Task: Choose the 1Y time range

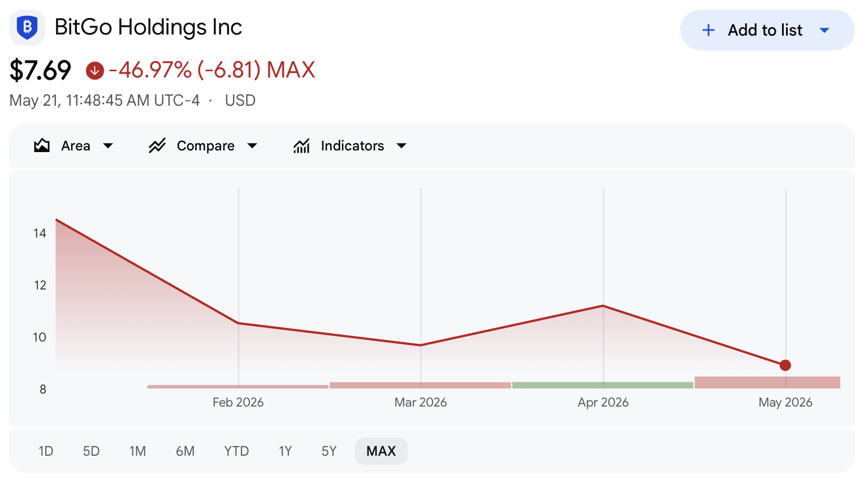Action: 285,451
